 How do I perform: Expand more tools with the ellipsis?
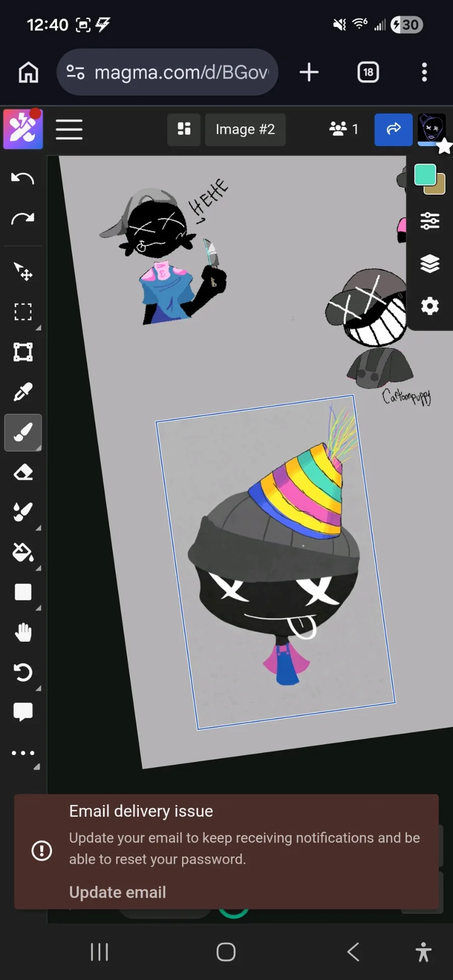(23, 753)
